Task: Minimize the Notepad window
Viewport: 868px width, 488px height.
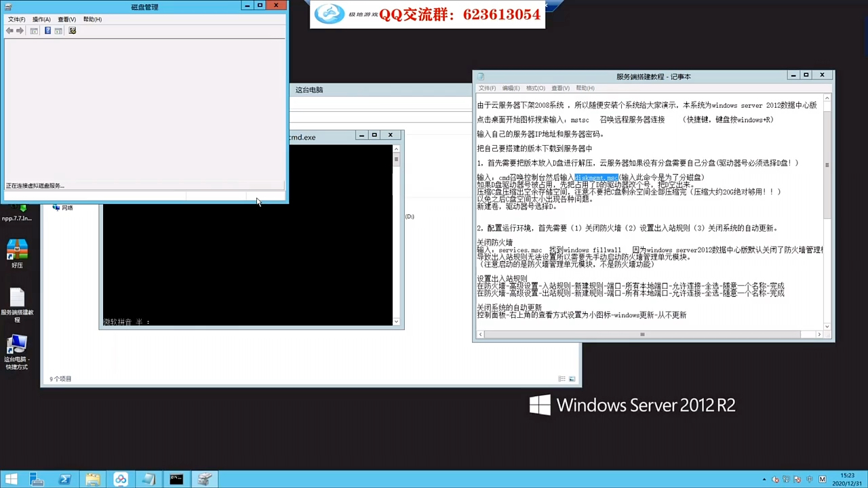Action: [793, 75]
